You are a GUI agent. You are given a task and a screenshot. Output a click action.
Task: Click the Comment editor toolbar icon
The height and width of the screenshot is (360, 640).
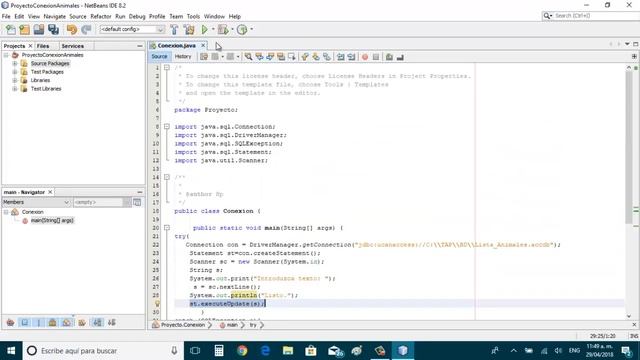click(x=389, y=57)
